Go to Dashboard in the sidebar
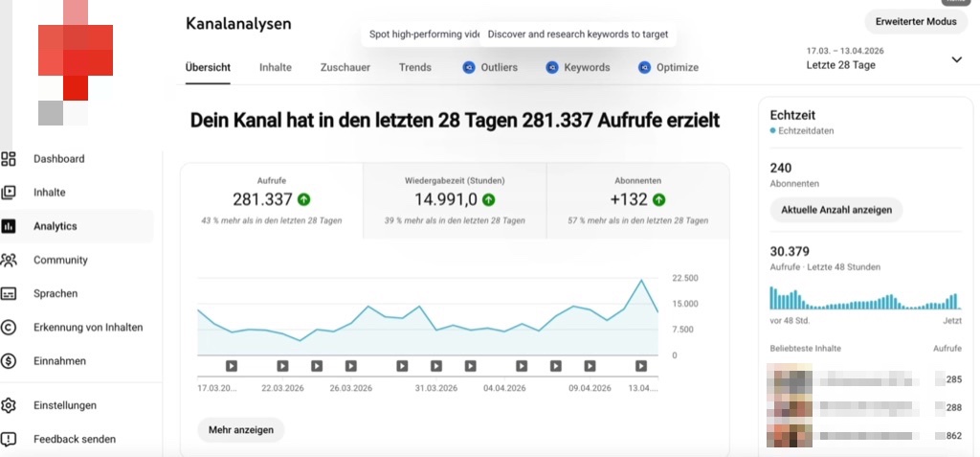This screenshot has height=457, width=980. tap(58, 159)
